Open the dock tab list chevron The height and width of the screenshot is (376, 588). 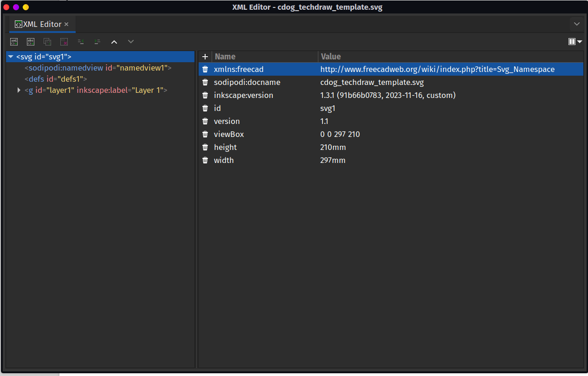coord(577,24)
